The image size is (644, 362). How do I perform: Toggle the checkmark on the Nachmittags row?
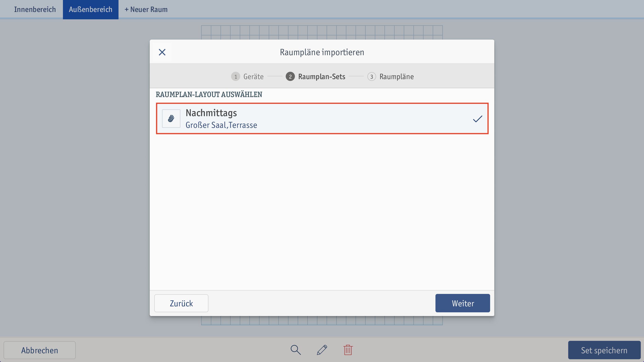tap(477, 119)
